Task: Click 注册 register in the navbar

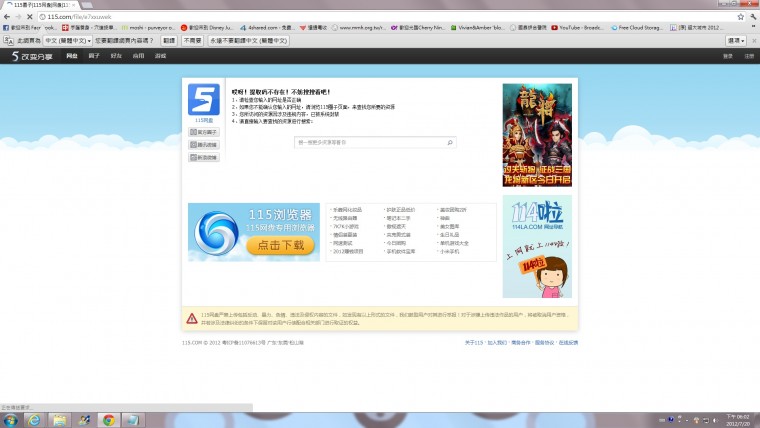Action: [749, 56]
